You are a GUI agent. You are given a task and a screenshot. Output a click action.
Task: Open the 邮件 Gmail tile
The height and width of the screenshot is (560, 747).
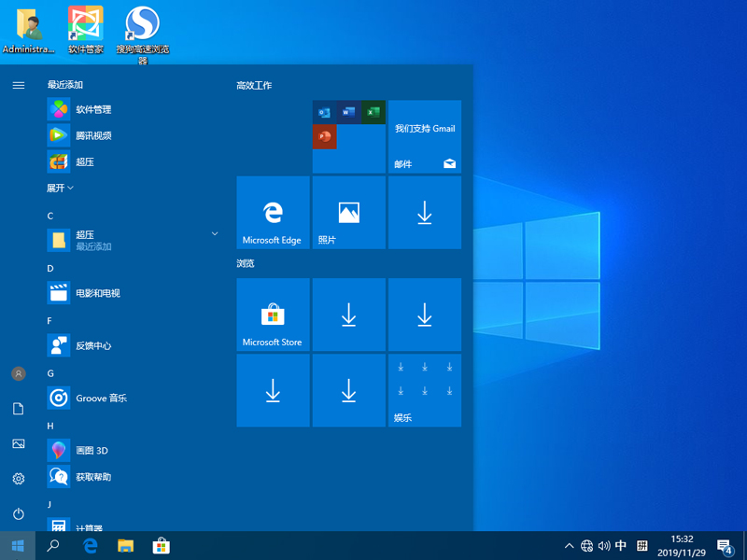click(x=425, y=138)
